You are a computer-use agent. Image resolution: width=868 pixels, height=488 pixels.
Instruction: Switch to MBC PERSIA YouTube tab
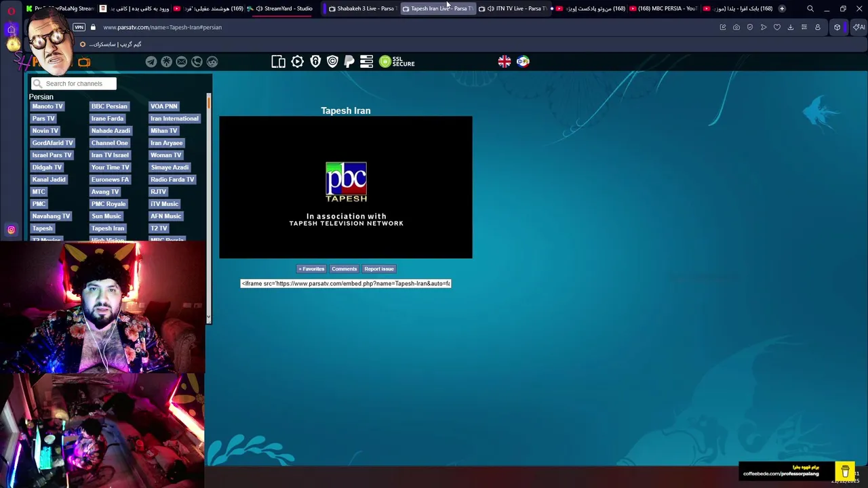pos(663,9)
